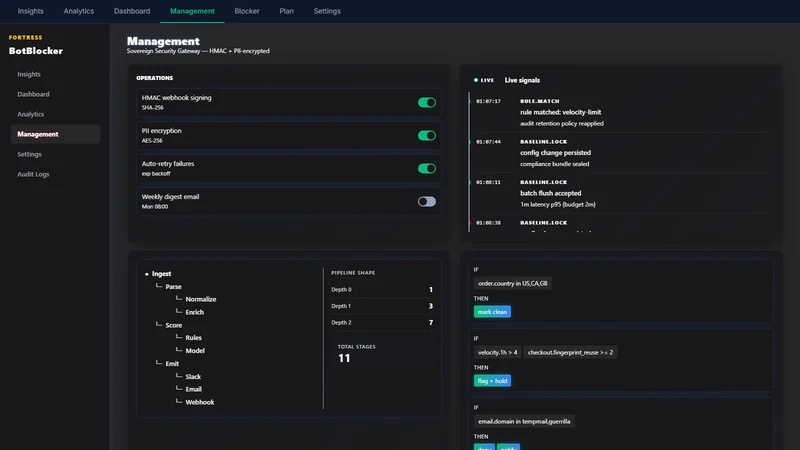
Task: Click the 'order.country in US,CA,GB' condition chip
Action: point(513,284)
